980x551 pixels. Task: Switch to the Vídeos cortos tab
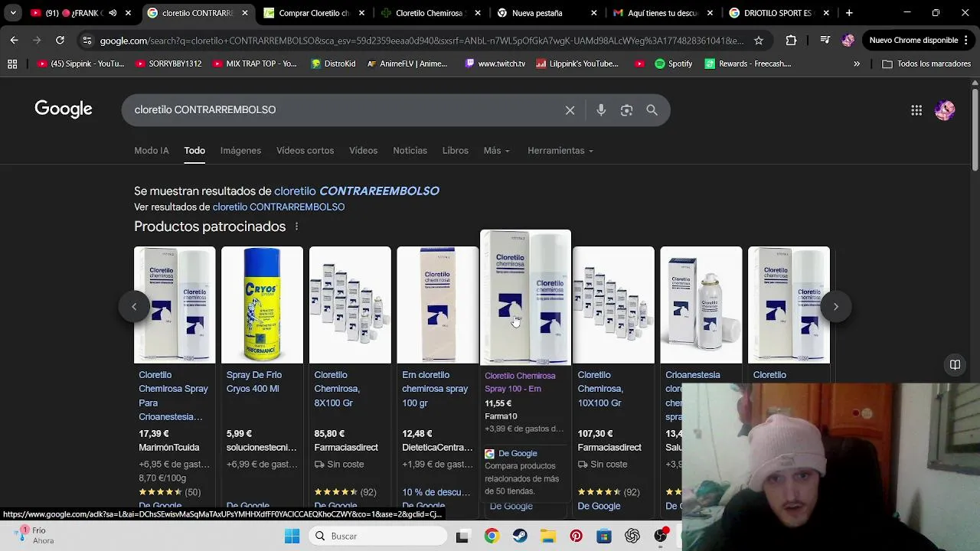coord(305,151)
